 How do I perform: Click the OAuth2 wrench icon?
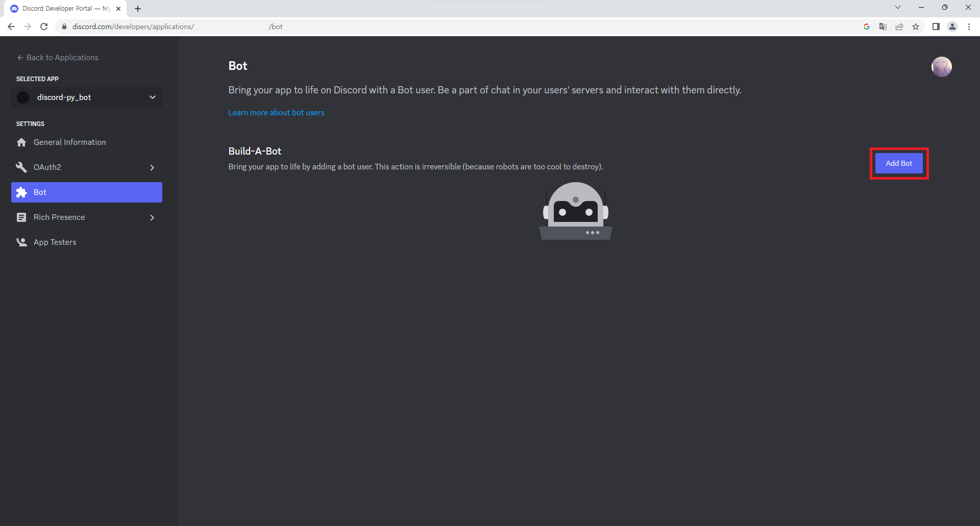[x=21, y=167]
